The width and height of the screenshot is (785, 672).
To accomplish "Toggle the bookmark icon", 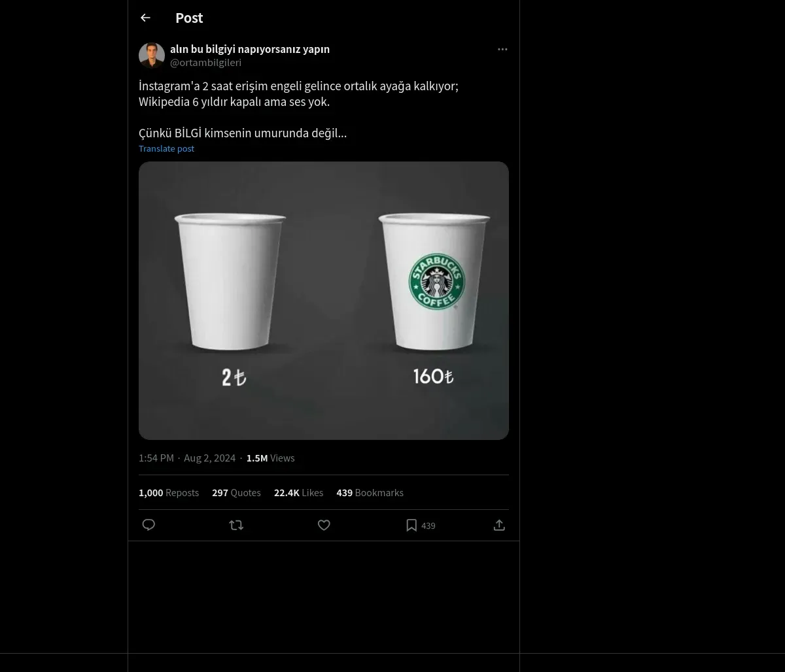I will tap(411, 525).
